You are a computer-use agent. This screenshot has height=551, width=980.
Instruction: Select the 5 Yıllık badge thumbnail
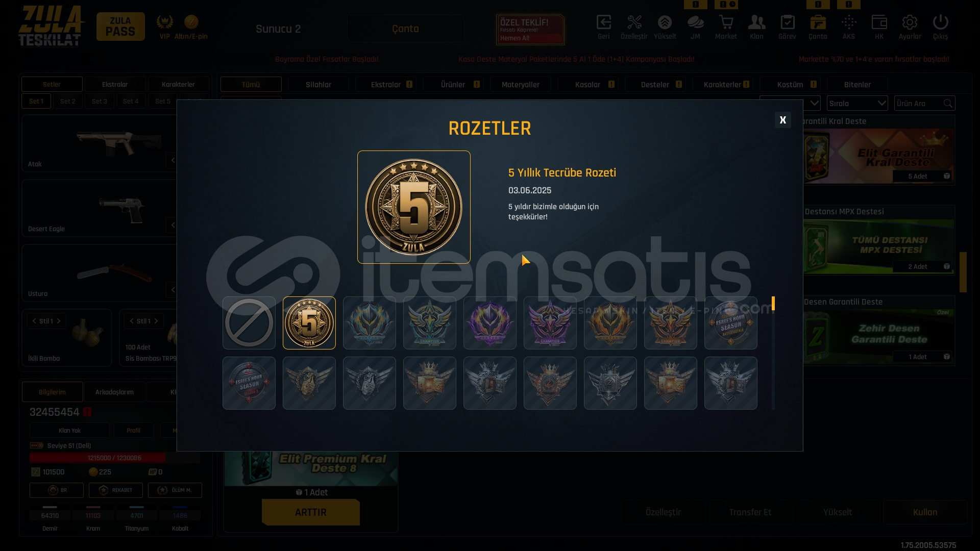click(309, 323)
